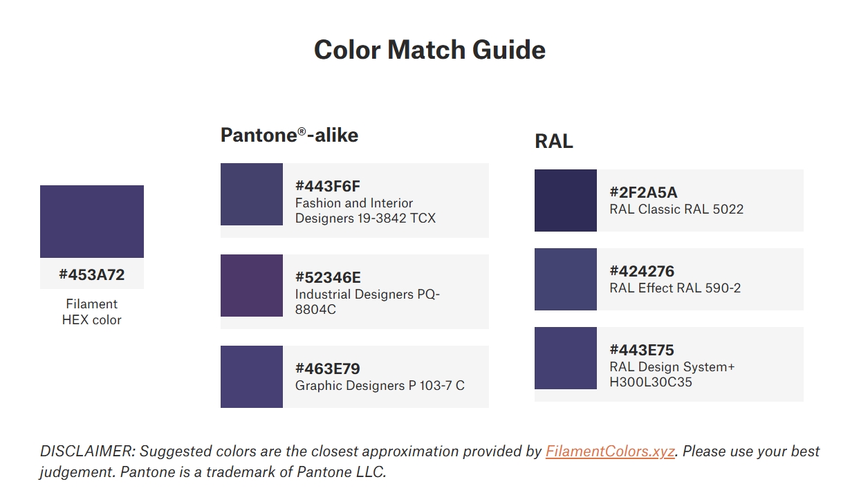Click the filament color swatch #453A72
Image resolution: width=841 pixels, height=504 pixels.
(92, 221)
